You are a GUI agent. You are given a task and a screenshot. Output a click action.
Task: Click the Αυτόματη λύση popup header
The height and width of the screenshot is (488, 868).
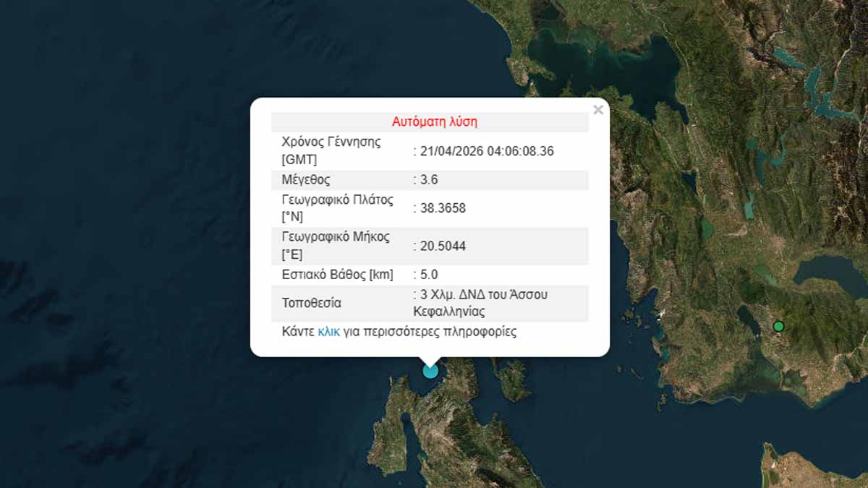[433, 121]
